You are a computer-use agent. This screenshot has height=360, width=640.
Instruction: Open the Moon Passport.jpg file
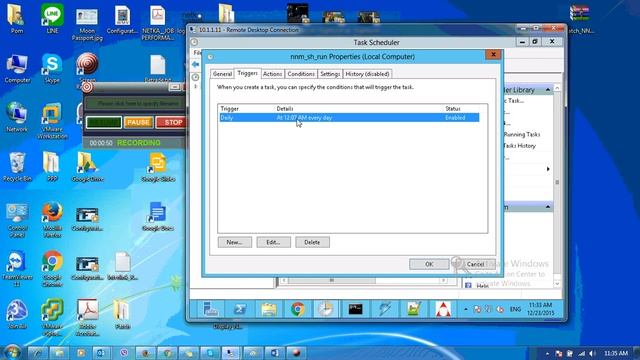pos(87,24)
